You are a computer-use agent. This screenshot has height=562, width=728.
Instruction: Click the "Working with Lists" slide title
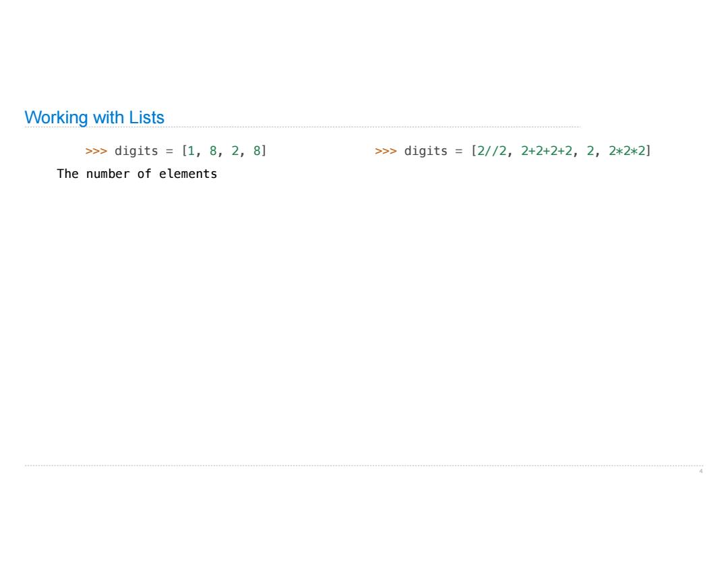[94, 117]
